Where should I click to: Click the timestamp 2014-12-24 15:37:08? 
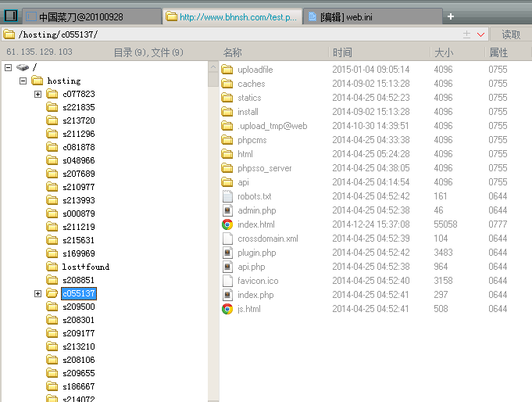pyautogui.click(x=371, y=224)
